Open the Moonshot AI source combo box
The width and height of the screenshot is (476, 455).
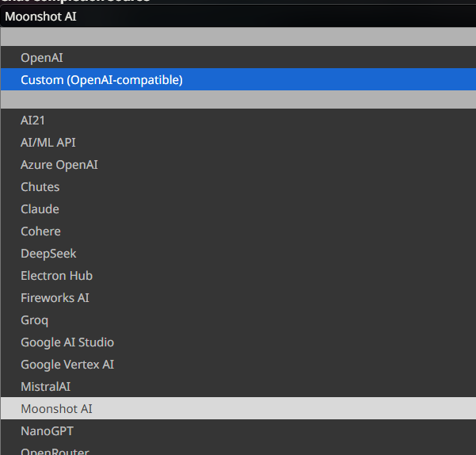[238, 17]
